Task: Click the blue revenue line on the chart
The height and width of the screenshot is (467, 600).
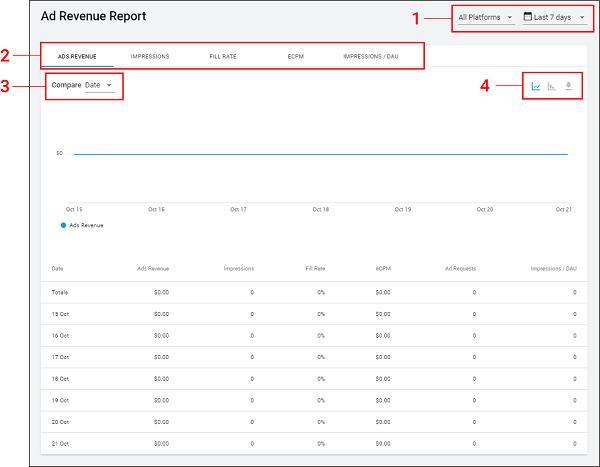Action: coord(320,154)
